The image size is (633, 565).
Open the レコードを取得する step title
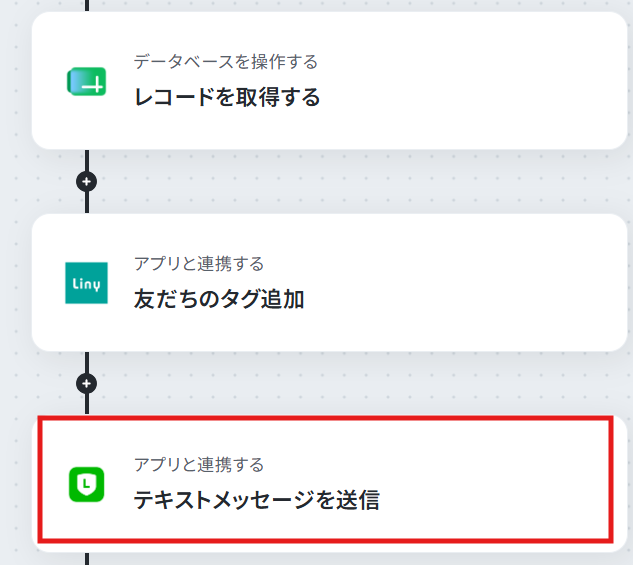[227, 98]
